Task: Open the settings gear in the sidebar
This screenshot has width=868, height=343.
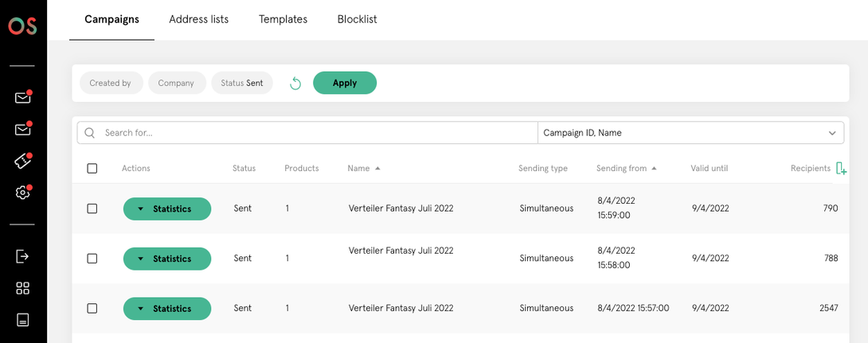Action: [22, 193]
